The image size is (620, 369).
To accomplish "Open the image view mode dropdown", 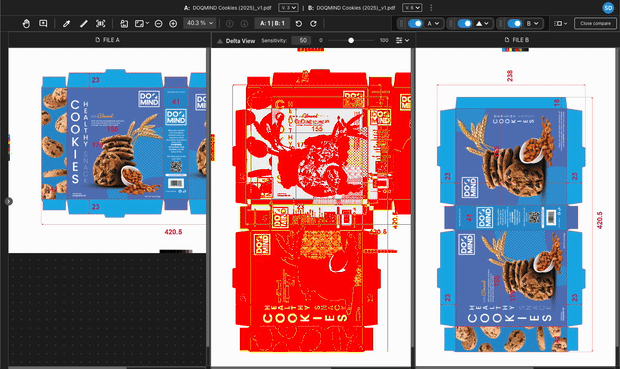I will (x=142, y=24).
